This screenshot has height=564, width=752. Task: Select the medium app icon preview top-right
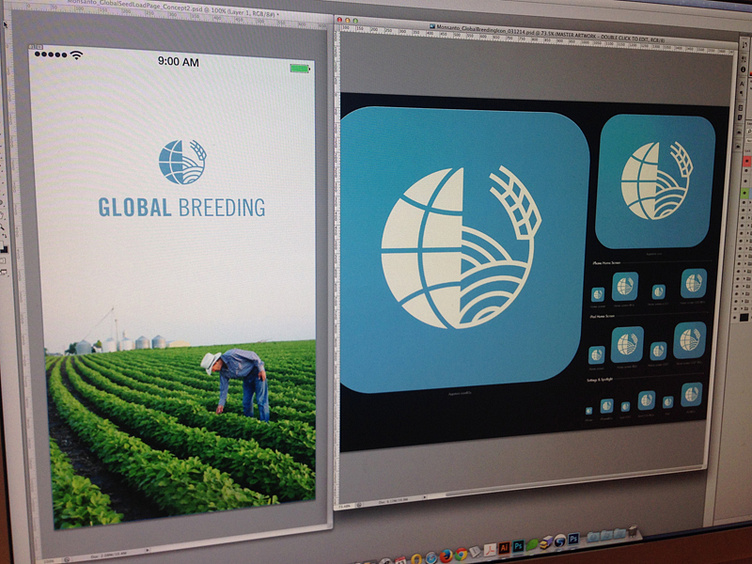pos(655,181)
